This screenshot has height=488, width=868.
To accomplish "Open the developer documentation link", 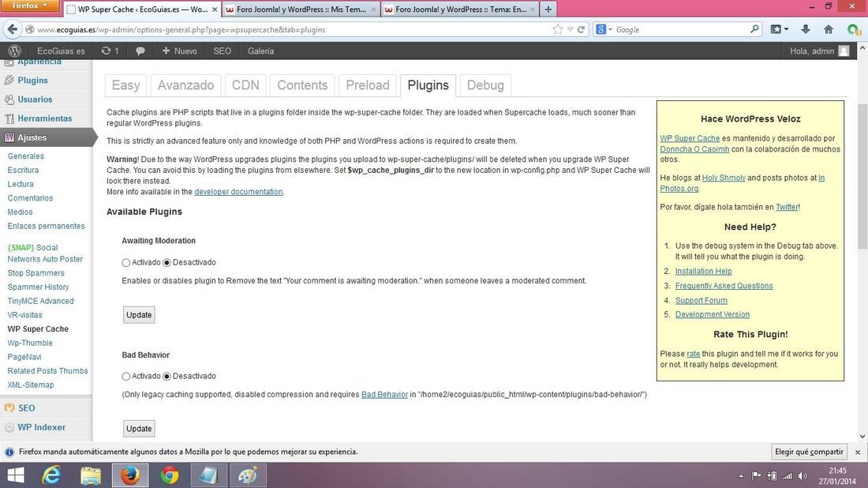I will [x=238, y=192].
